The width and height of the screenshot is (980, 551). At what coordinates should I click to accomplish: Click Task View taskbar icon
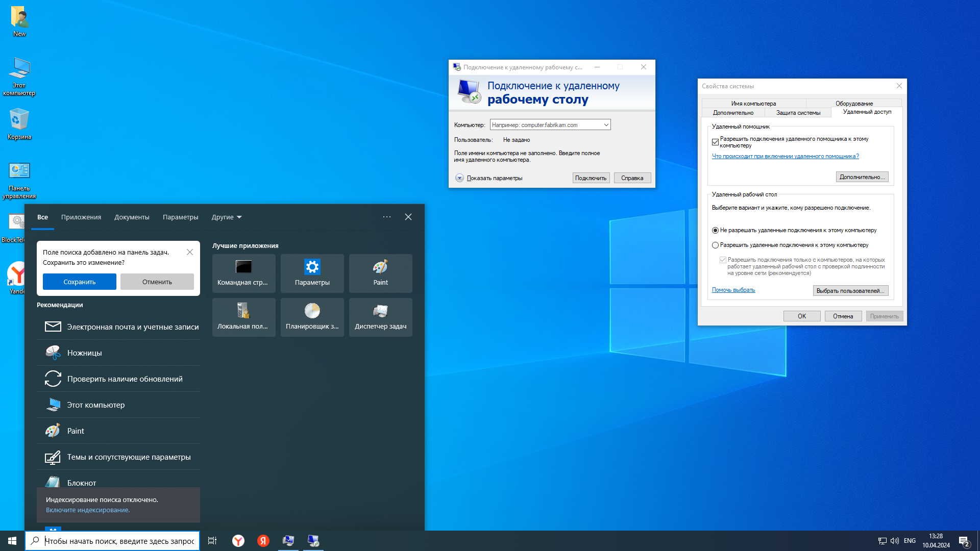click(212, 541)
